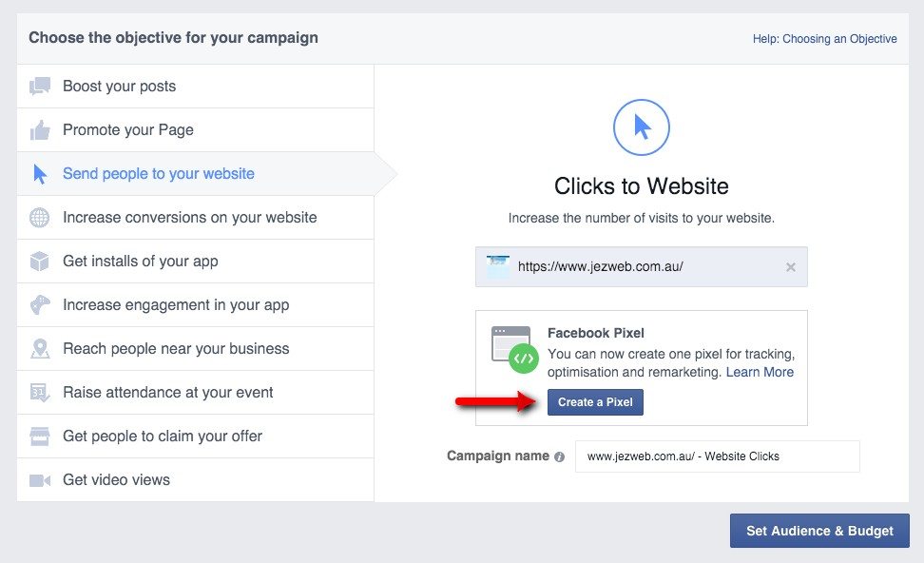Click the globe icon for website conversions

pos(40,218)
